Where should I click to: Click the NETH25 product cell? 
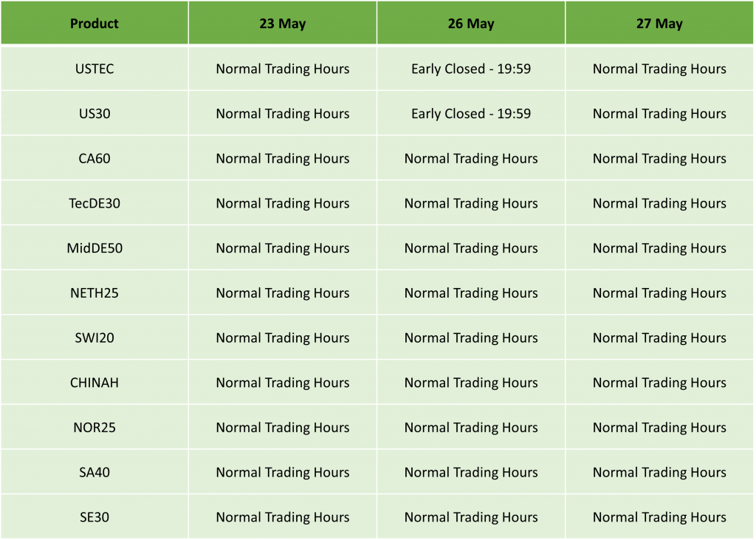[94, 293]
